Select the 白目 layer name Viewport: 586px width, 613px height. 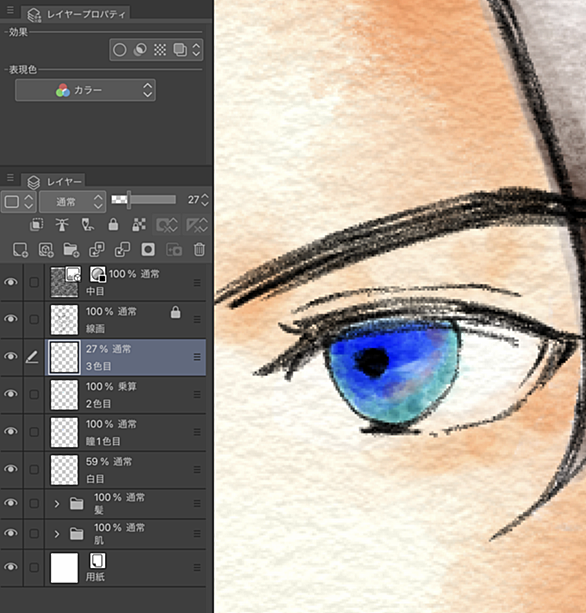[95, 479]
